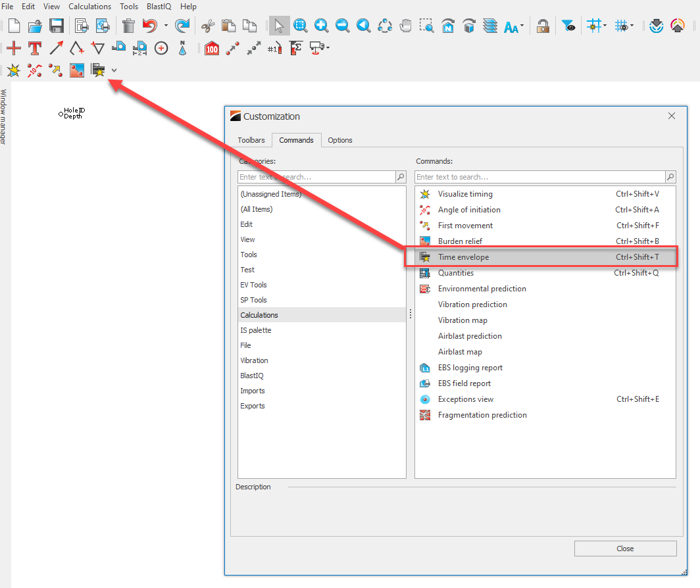Viewport: 700px width, 588px height.
Task: Select the Visualize timing command
Action: click(x=545, y=194)
